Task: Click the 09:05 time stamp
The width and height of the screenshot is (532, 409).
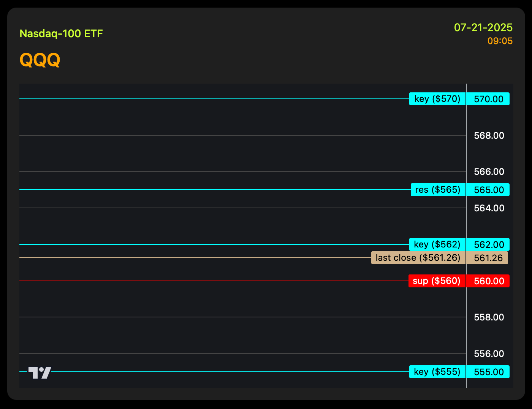Action: 500,41
